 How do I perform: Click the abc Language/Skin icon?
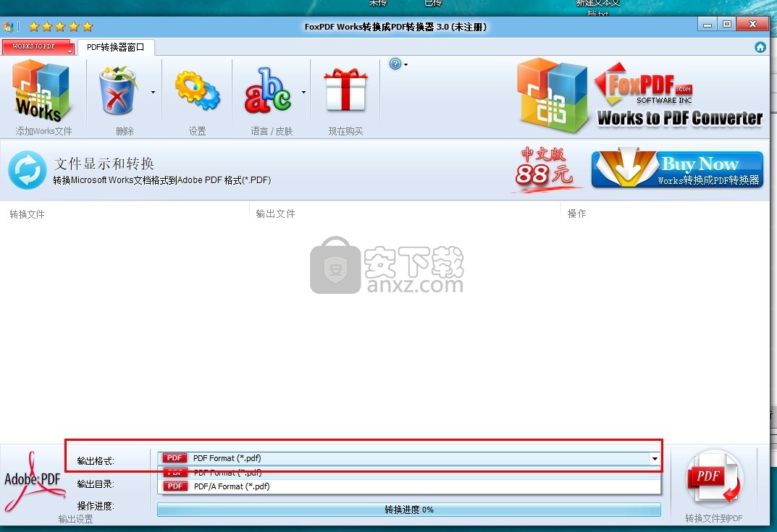[x=268, y=90]
